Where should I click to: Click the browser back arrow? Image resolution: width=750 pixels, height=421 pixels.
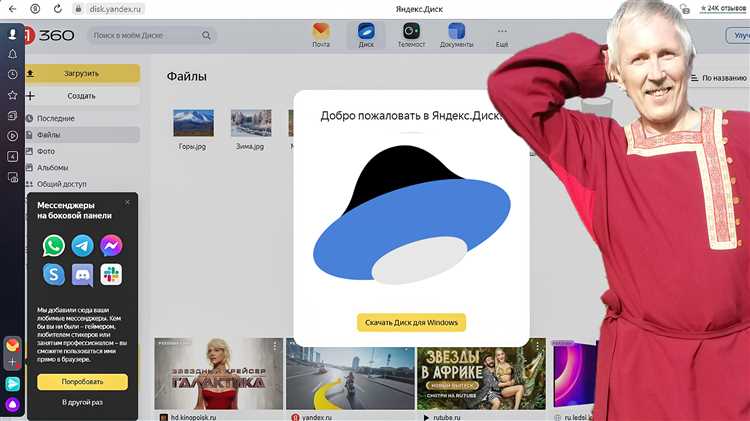point(12,9)
